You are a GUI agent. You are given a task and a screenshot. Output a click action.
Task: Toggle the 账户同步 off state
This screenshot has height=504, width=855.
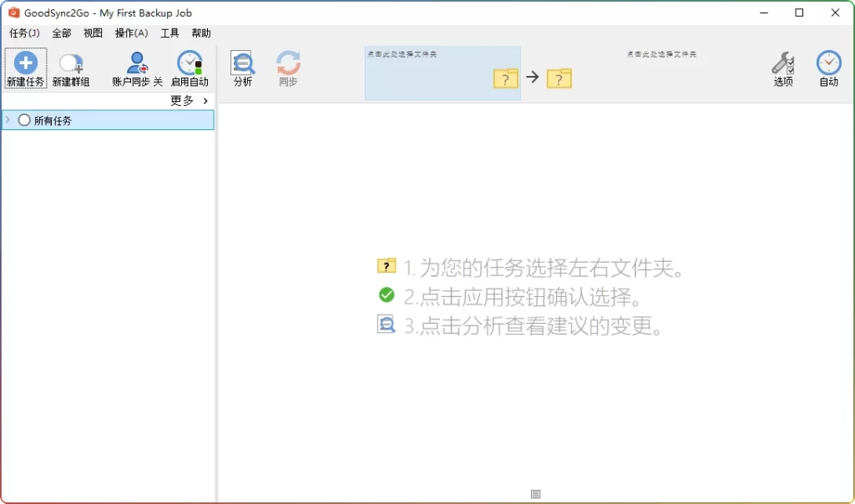[157, 81]
